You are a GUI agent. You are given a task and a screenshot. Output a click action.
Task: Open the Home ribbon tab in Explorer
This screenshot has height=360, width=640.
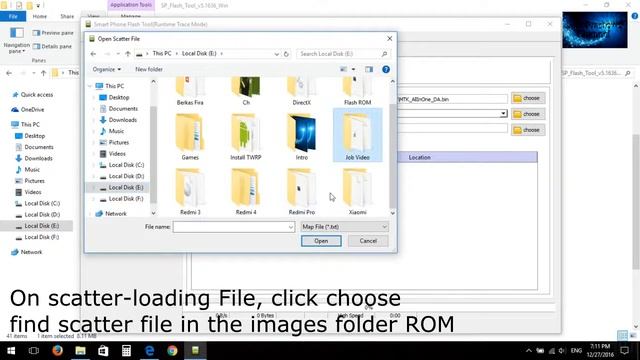(40, 16)
